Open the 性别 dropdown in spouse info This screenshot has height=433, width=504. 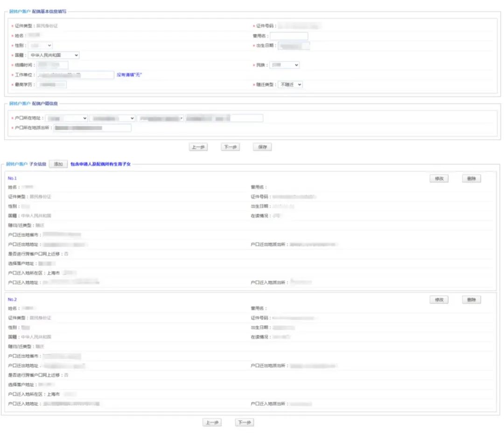(x=41, y=46)
